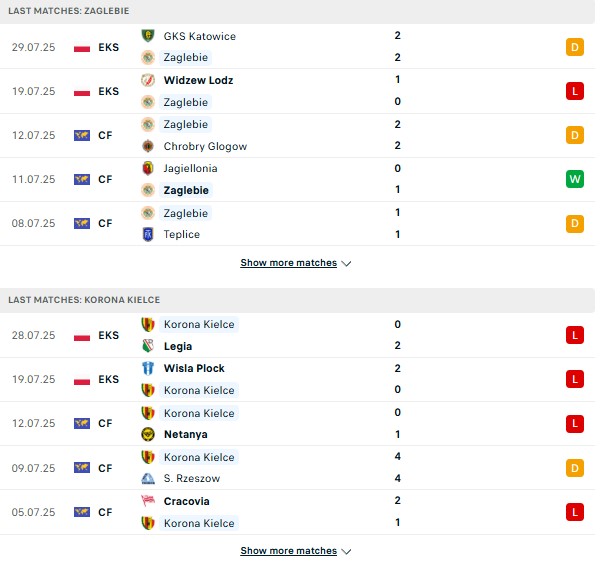Open Show more matches under Zaglebie
The height and width of the screenshot is (565, 601).
click(289, 263)
